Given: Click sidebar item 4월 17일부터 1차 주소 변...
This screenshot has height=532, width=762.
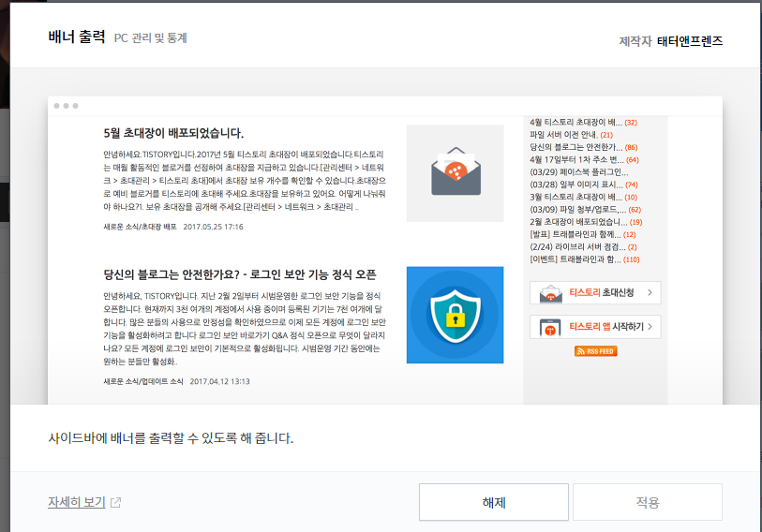Looking at the screenshot, I should pyautogui.click(x=576, y=160).
